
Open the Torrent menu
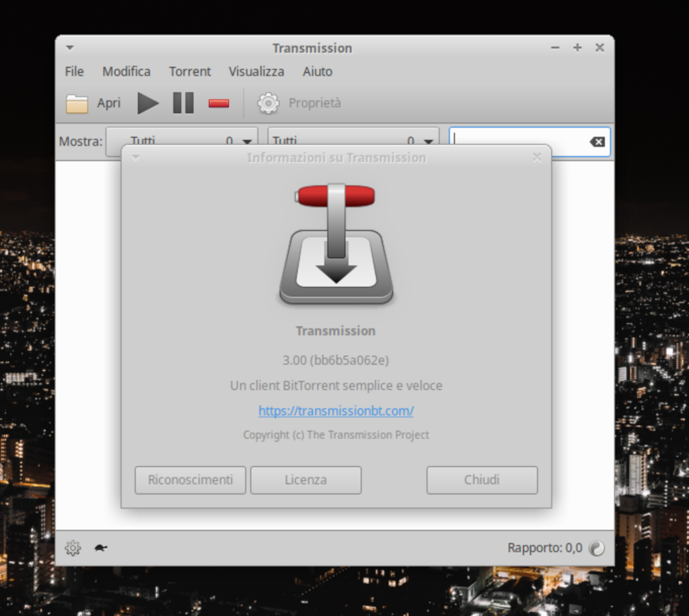[x=190, y=71]
